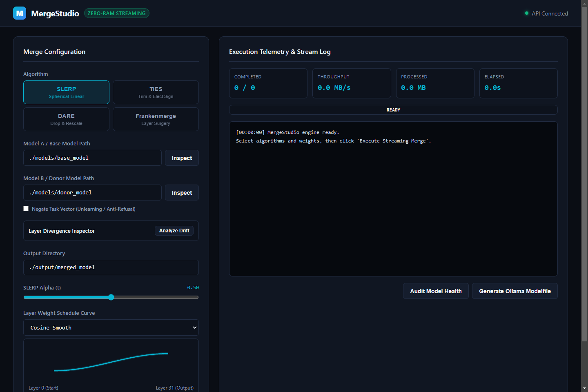The width and height of the screenshot is (588, 392).
Task: Switch to the Frankenmerge Layer Surgery algorithm
Action: click(156, 119)
